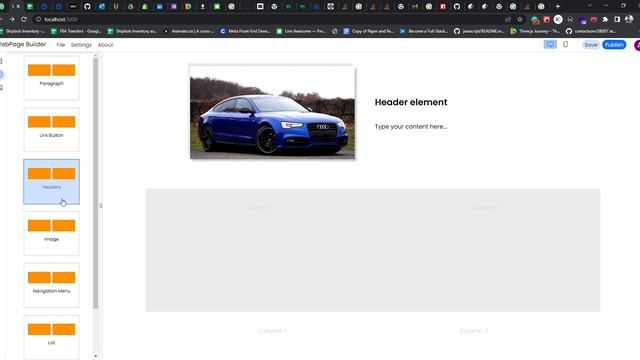The image size is (640, 360).
Task: Select the Headers element card
Action: pos(51,182)
